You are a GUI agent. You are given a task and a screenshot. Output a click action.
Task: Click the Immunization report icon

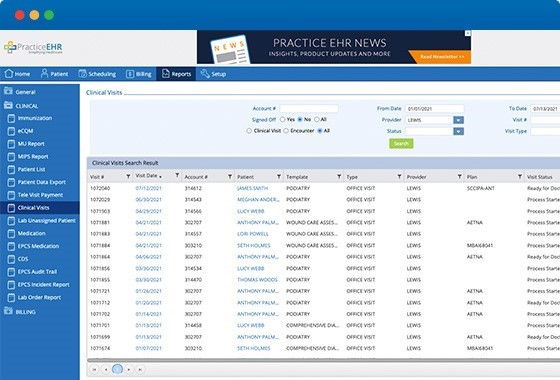tap(11, 118)
